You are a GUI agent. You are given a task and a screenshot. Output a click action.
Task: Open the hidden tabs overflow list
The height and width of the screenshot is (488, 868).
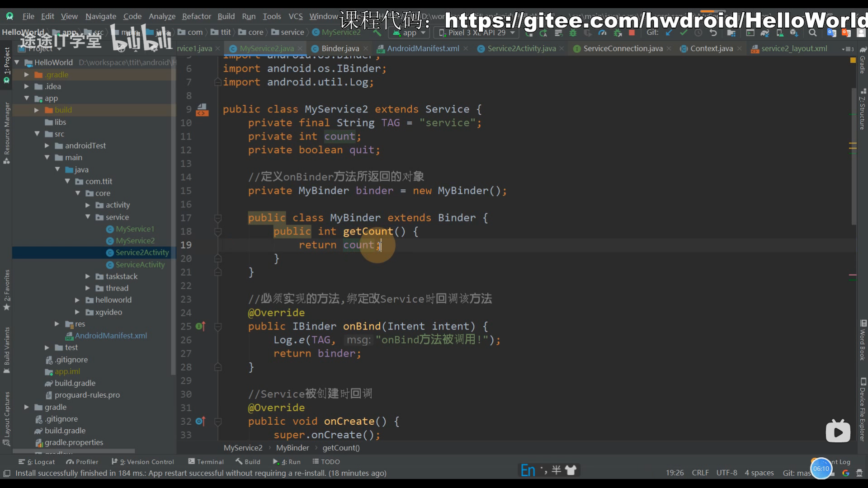[848, 49]
